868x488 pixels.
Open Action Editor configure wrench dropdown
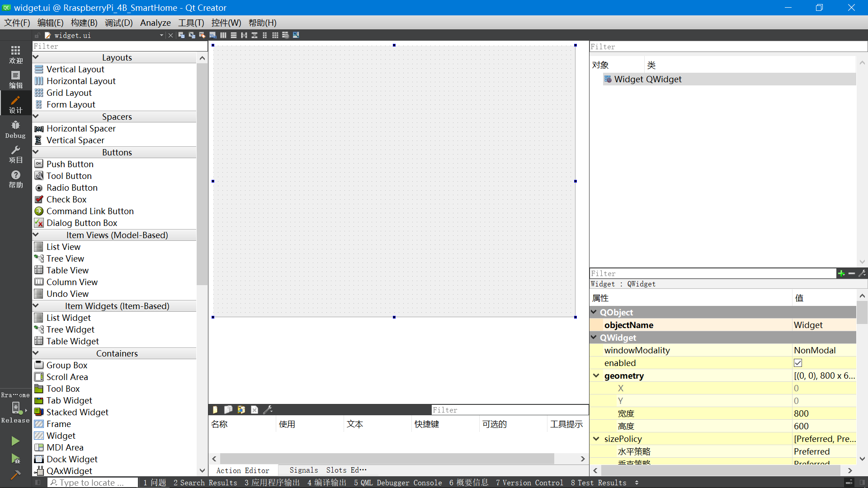[268, 409]
